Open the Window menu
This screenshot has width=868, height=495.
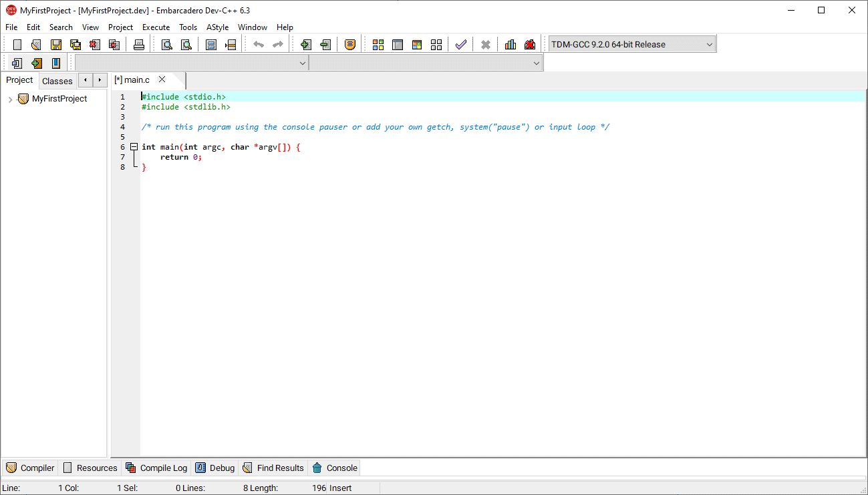[x=253, y=27]
